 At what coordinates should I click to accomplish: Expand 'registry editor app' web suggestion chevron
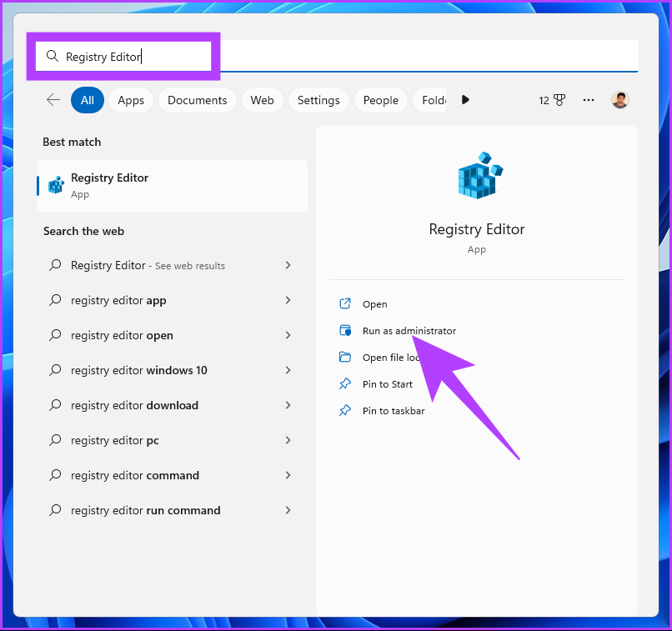click(x=288, y=300)
